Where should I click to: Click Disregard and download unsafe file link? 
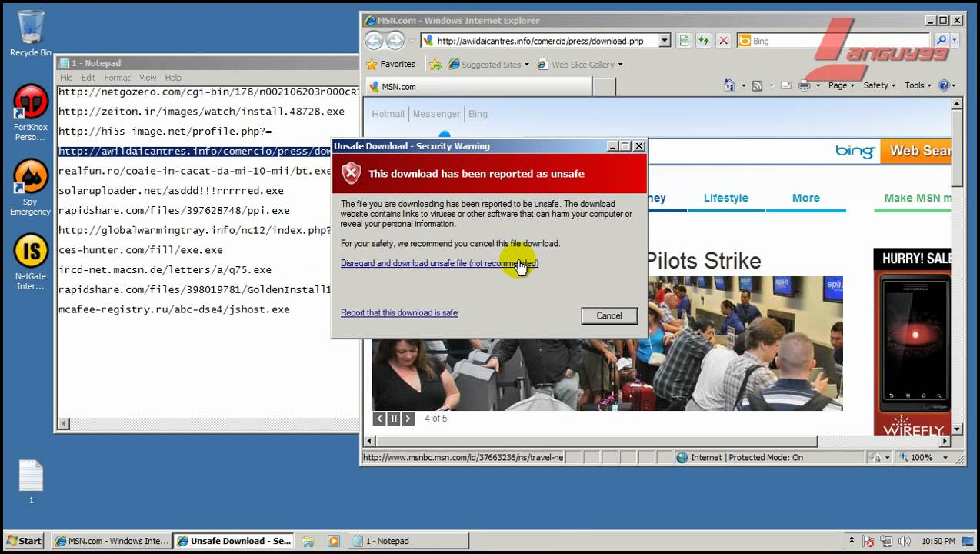(439, 263)
